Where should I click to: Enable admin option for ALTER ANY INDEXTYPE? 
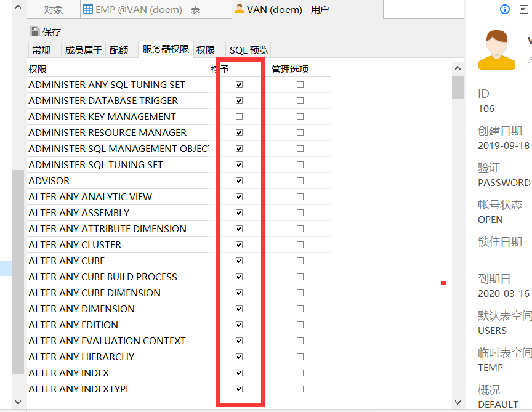[300, 389]
